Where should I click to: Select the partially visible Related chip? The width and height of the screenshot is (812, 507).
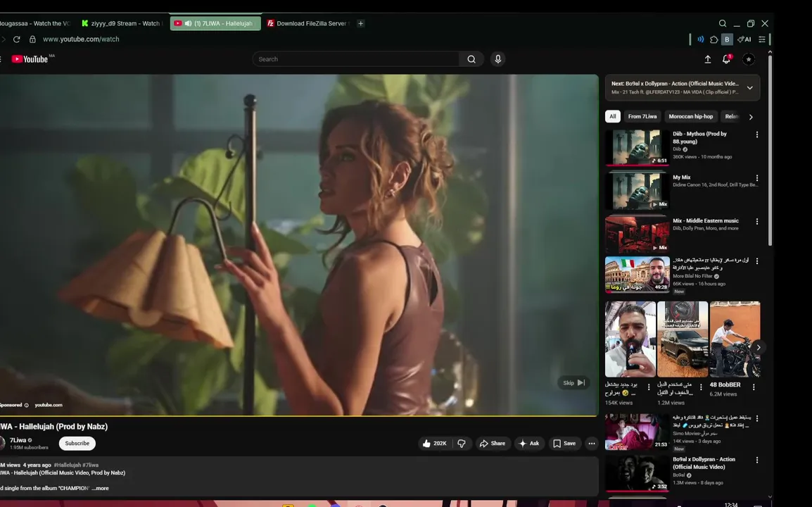point(731,117)
